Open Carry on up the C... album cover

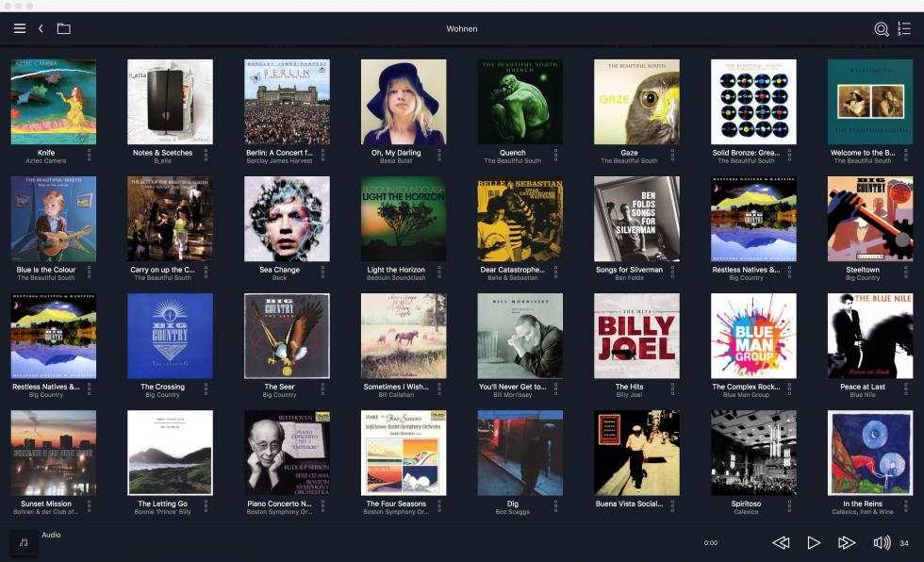pyautogui.click(x=171, y=219)
